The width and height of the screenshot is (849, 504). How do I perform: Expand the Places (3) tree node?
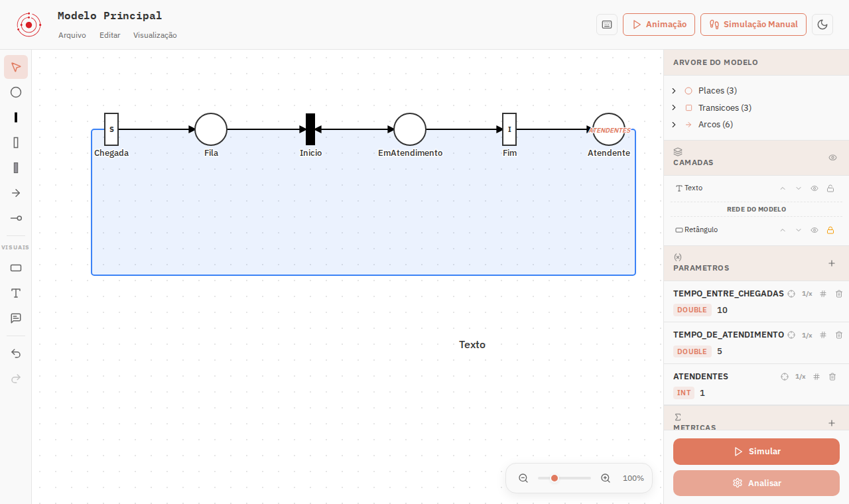pos(674,91)
